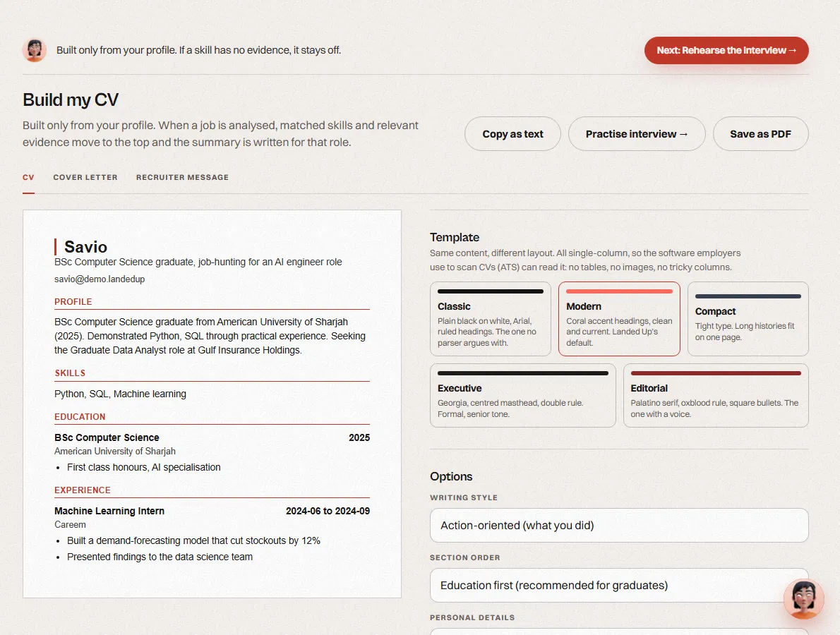The image size is (840, 635).
Task: Switch to the Cover Letter tab
Action: 85,177
